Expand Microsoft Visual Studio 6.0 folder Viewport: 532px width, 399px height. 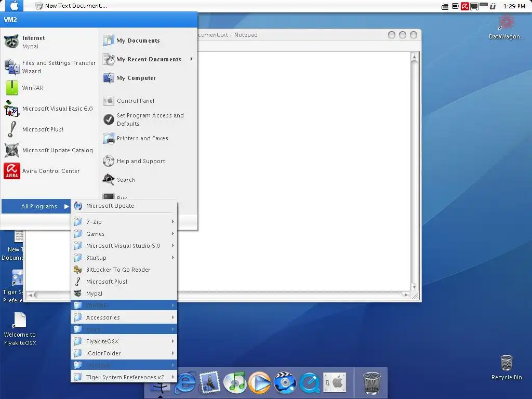(x=124, y=246)
